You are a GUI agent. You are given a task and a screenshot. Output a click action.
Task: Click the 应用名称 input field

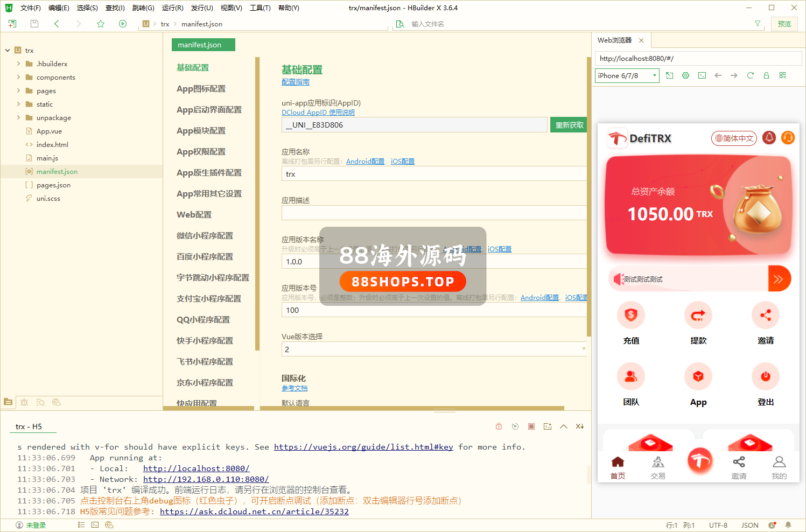[434, 174]
